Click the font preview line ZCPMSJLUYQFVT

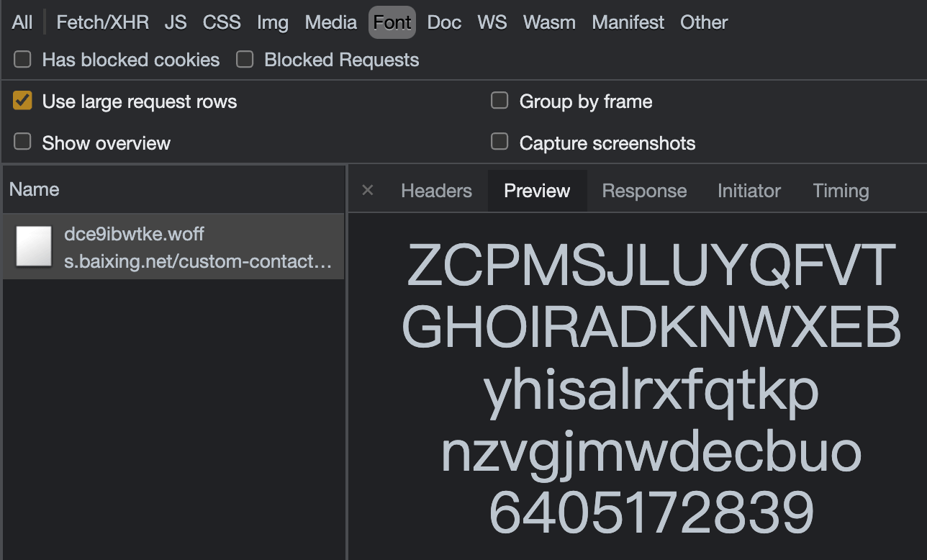point(651,266)
